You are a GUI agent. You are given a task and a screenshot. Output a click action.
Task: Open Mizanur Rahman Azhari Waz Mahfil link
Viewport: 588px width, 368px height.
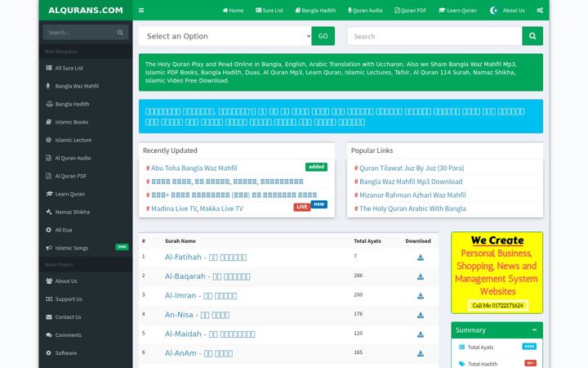(412, 195)
